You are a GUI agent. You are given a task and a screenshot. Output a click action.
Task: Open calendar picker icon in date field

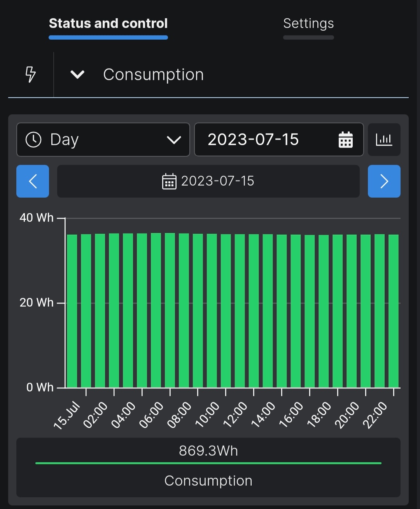pyautogui.click(x=345, y=140)
